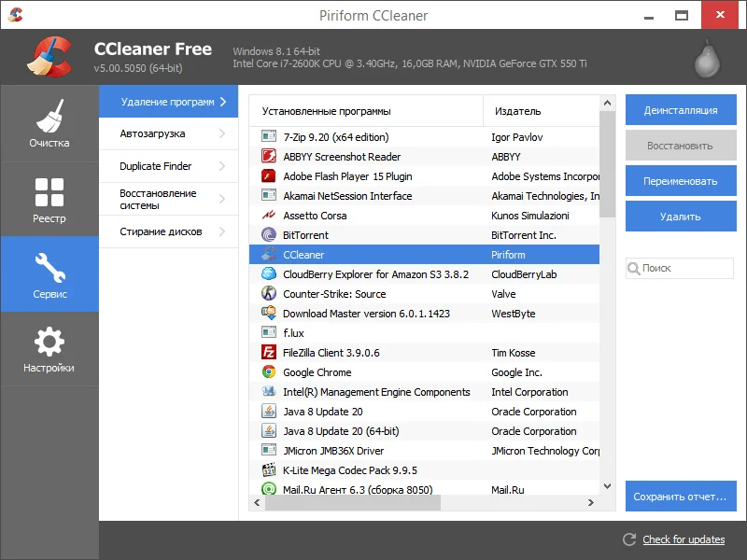Screen dimensions: 747x560
Task: Click the Piriform pear icon
Action: [x=707, y=59]
